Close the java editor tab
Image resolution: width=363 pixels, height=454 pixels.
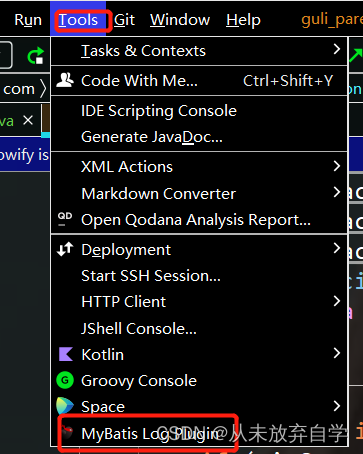(x=28, y=120)
